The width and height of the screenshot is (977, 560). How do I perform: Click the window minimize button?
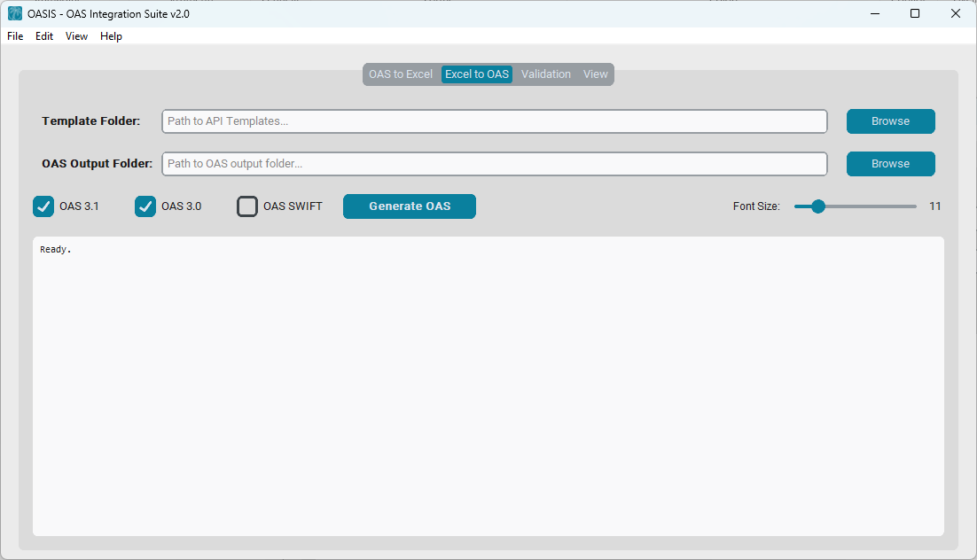pos(874,13)
